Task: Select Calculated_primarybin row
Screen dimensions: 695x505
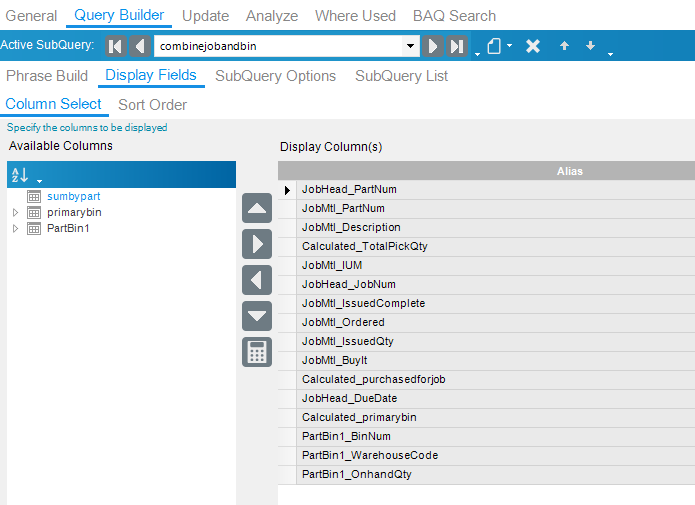Action: pyautogui.click(x=496, y=418)
